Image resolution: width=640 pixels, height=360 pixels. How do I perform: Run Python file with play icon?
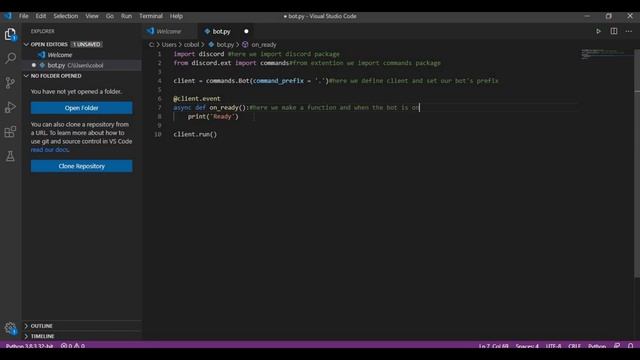coord(598,31)
